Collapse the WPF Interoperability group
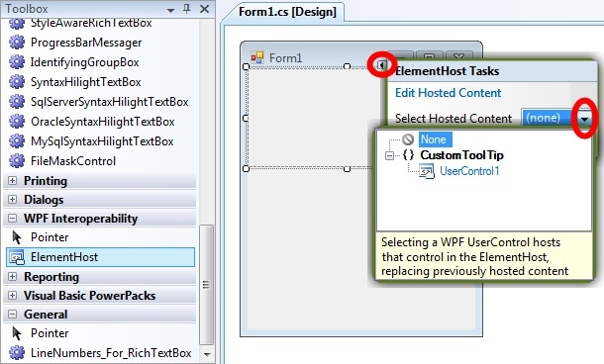 12,219
